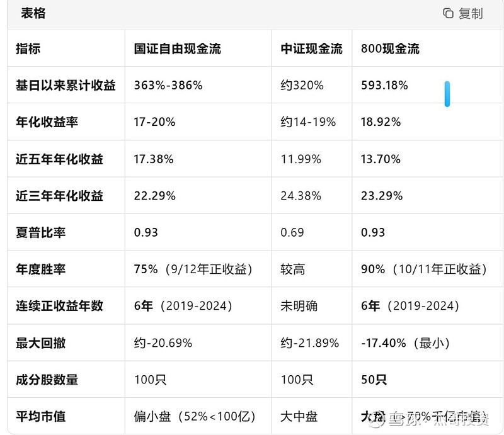Click the 未明确 cell
The image size is (504, 435).
click(x=299, y=306)
